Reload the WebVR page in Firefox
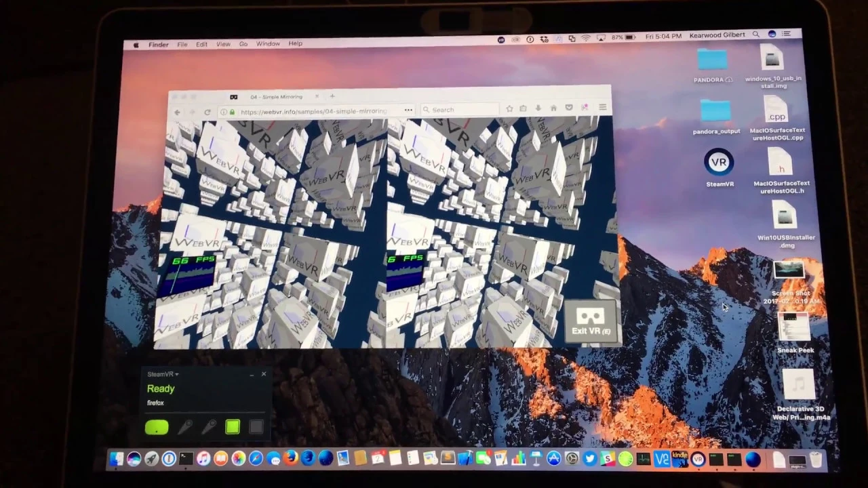Viewport: 868px width, 488px height. pos(207,112)
